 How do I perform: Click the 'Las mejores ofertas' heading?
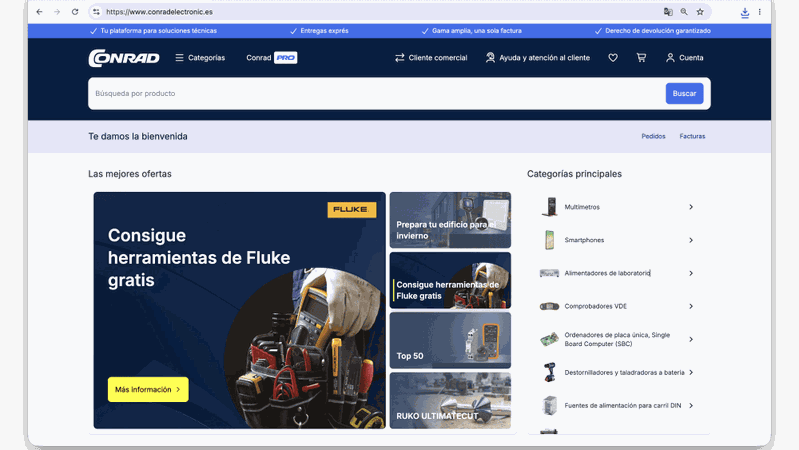point(130,174)
